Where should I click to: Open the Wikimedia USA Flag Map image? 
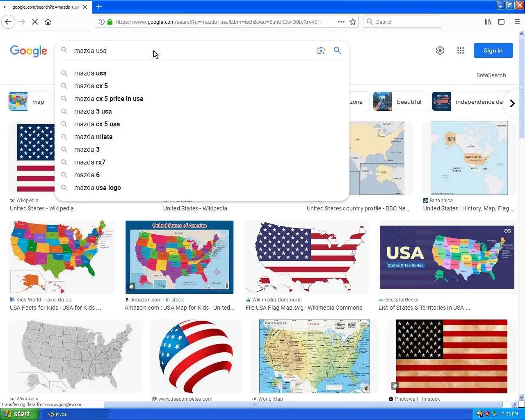coord(306,257)
